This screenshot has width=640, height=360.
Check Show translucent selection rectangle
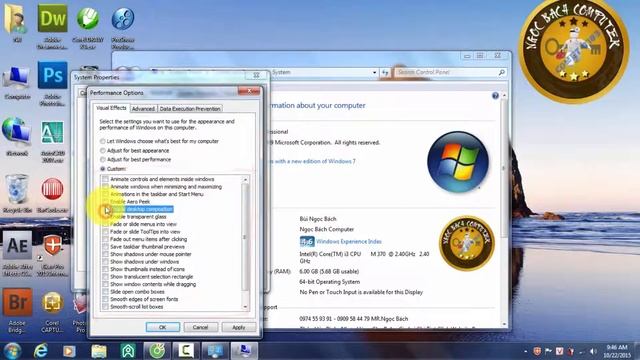click(x=105, y=277)
